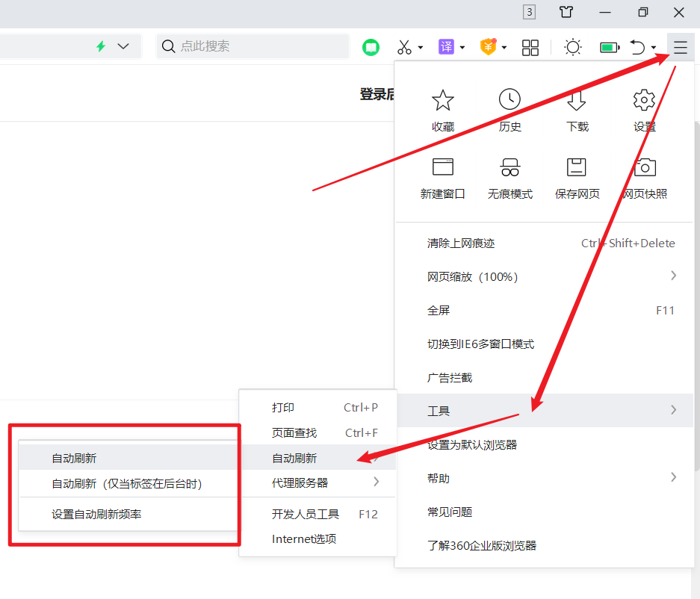Close the browser window

click(x=679, y=13)
